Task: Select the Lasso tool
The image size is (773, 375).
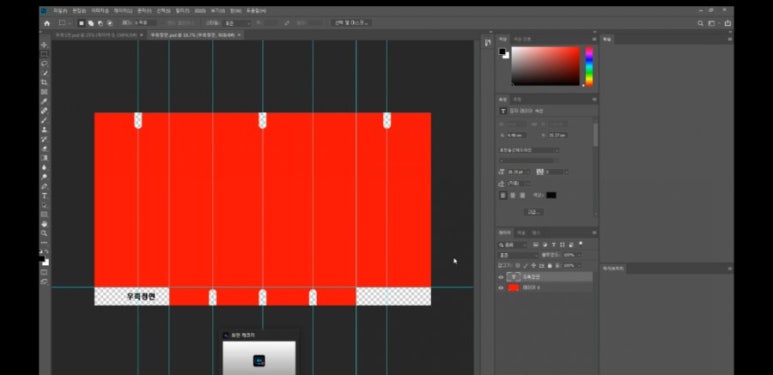Action: click(x=44, y=64)
